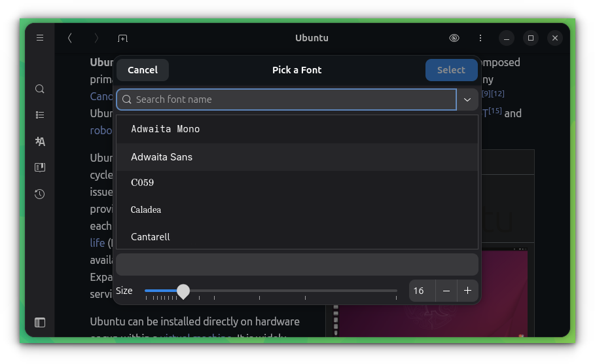595x364 pixels.
Task: Choose the Cantarell font
Action: 297,237
